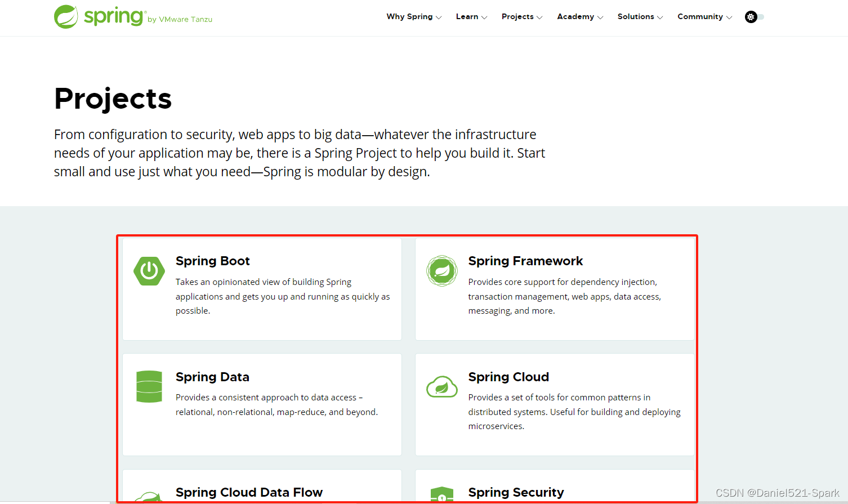This screenshot has width=848, height=504.
Task: Click the Spring Cloud cloud icon
Action: tap(442, 387)
